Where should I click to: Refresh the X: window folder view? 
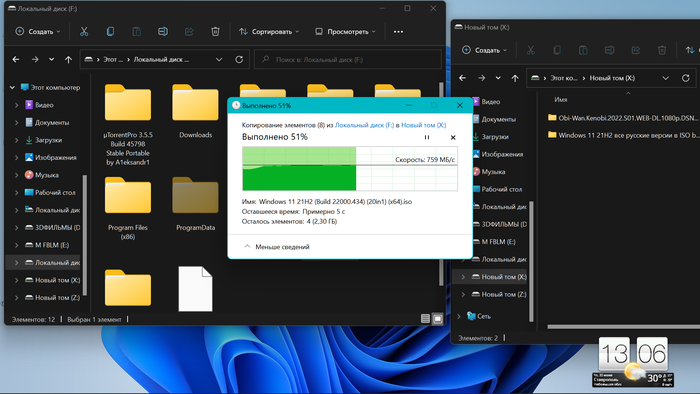pyautogui.click(x=686, y=78)
